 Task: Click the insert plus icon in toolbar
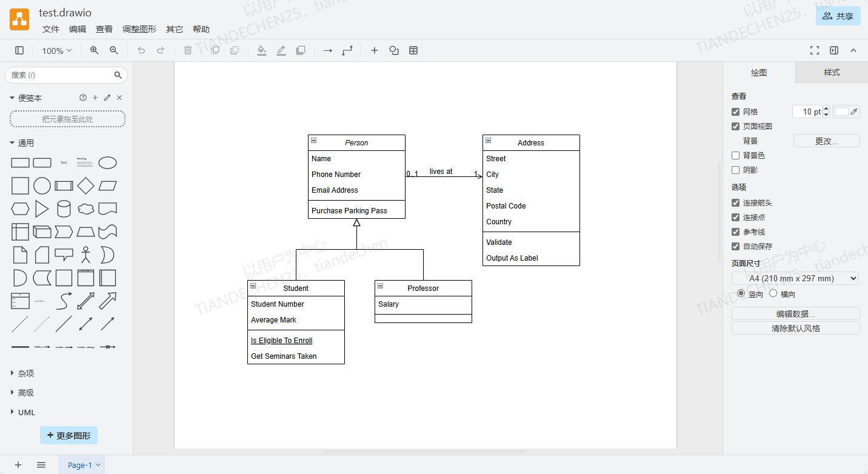click(x=375, y=51)
